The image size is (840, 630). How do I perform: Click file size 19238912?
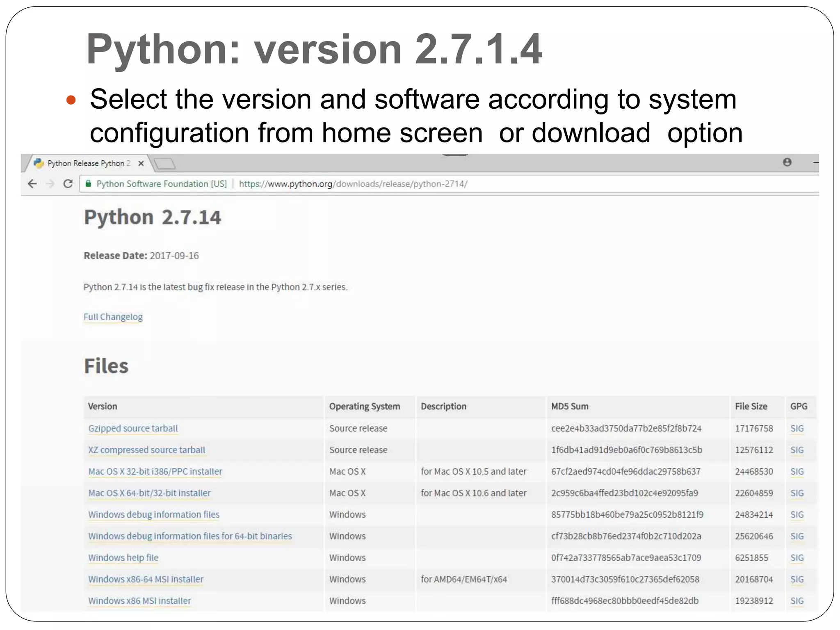click(x=754, y=601)
